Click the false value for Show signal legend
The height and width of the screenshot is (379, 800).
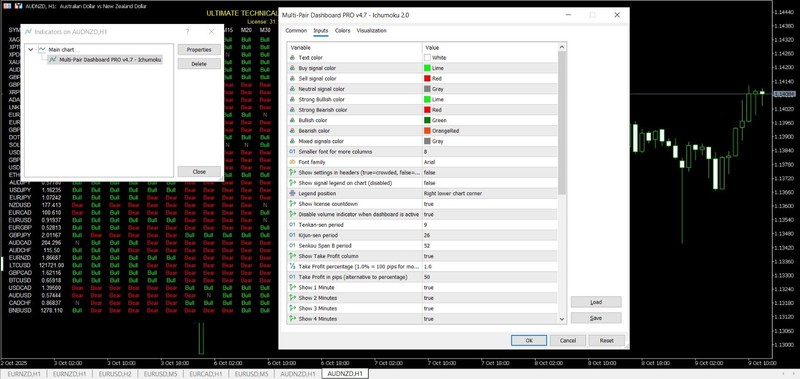tap(429, 183)
